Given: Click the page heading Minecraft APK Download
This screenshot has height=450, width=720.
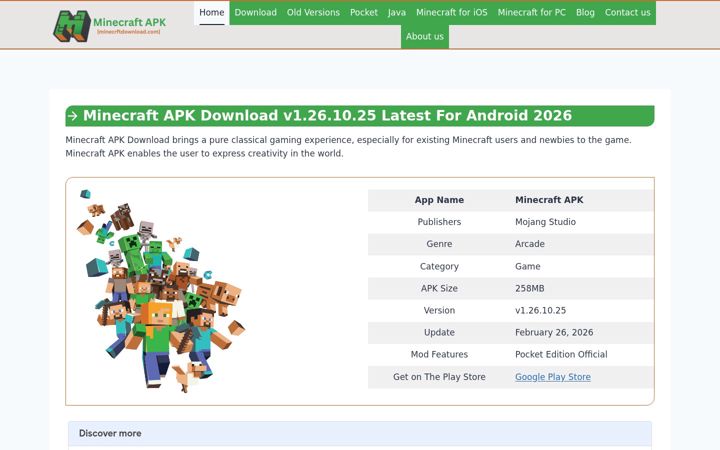Looking at the screenshot, I should [327, 115].
